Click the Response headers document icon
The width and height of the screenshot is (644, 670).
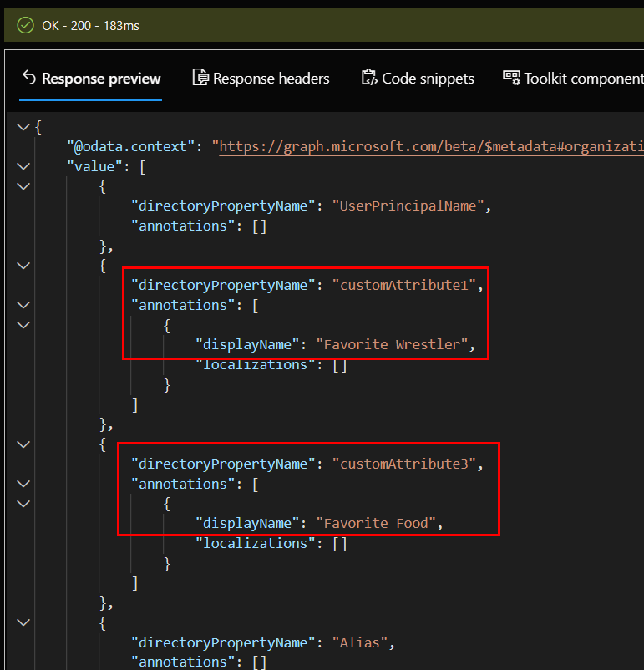[200, 78]
